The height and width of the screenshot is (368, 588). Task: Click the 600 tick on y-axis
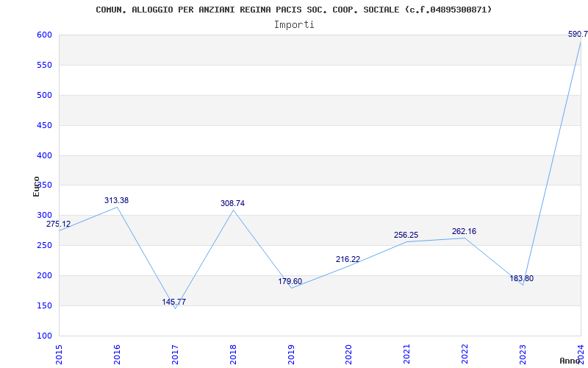[x=44, y=35]
